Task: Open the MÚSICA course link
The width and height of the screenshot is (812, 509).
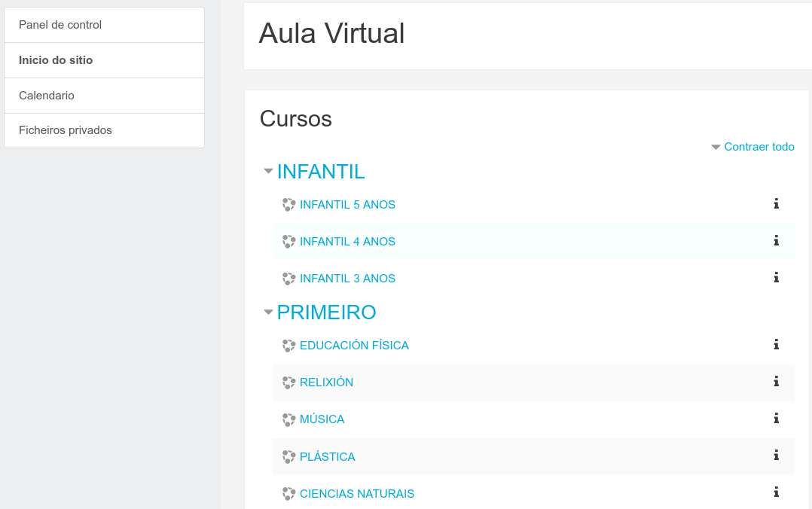Action: (322, 419)
